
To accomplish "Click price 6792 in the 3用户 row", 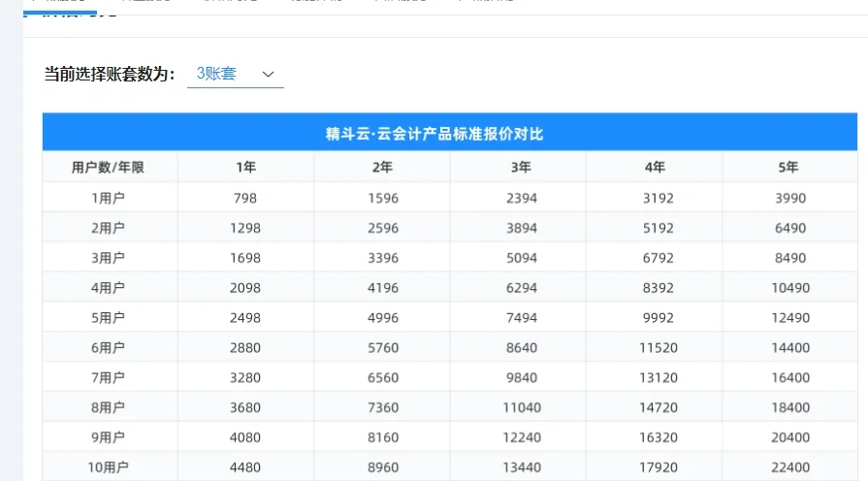I will 659,258.
